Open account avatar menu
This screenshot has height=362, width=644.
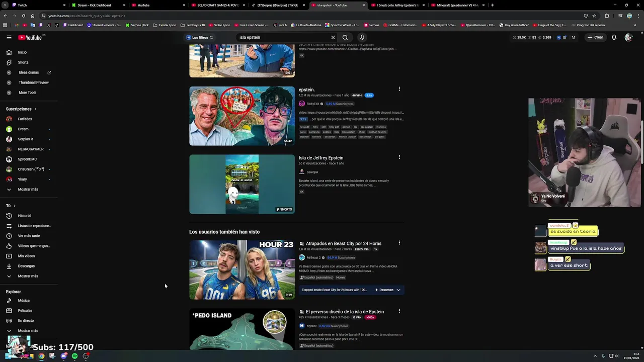click(x=628, y=37)
